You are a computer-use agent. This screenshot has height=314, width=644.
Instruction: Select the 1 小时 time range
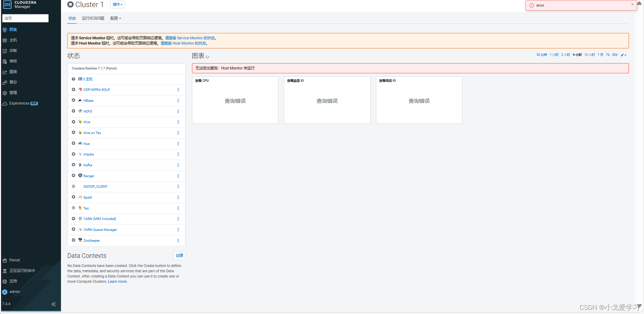554,55
